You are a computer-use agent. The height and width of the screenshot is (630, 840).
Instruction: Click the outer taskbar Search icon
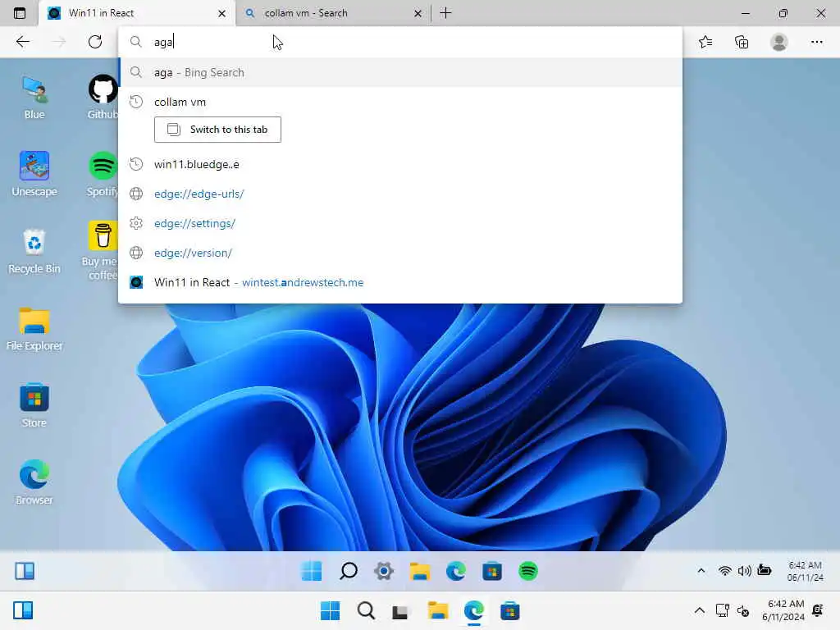click(366, 610)
